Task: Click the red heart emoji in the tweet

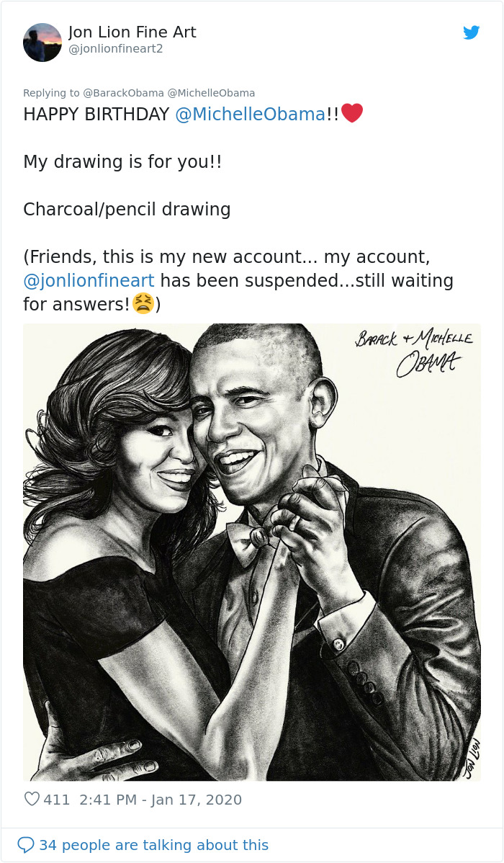Action: click(x=352, y=112)
